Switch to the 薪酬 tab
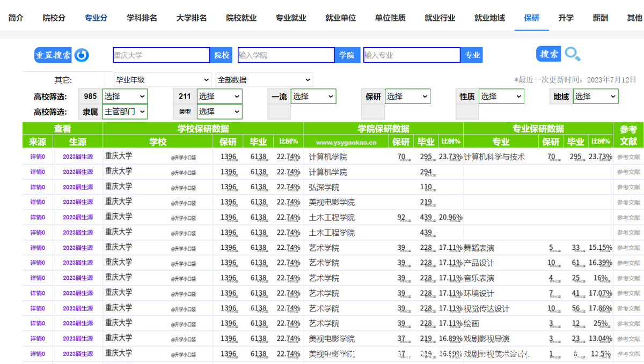The image size is (644, 364). point(599,18)
